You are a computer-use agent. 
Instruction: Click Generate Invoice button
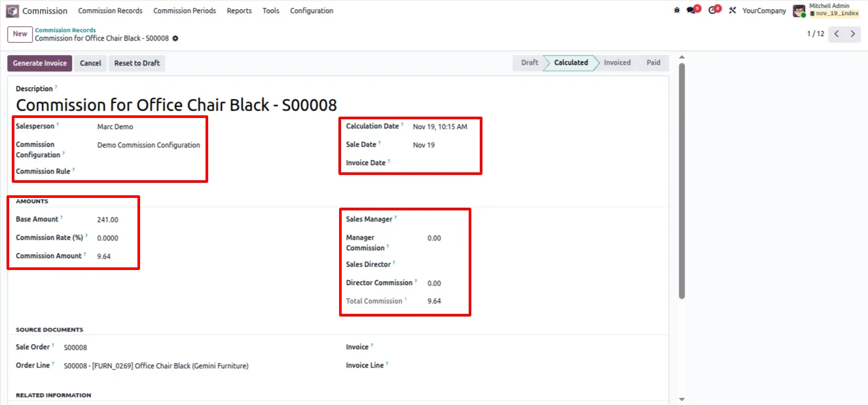click(40, 63)
